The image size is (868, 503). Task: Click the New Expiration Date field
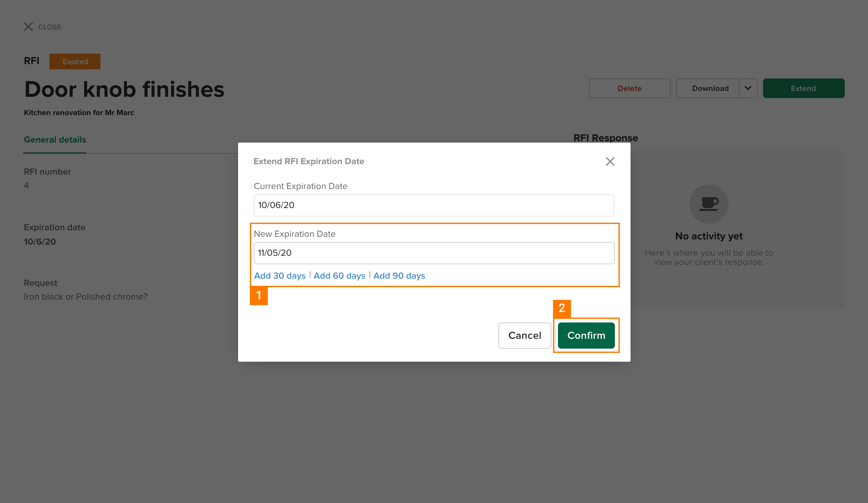tap(434, 253)
